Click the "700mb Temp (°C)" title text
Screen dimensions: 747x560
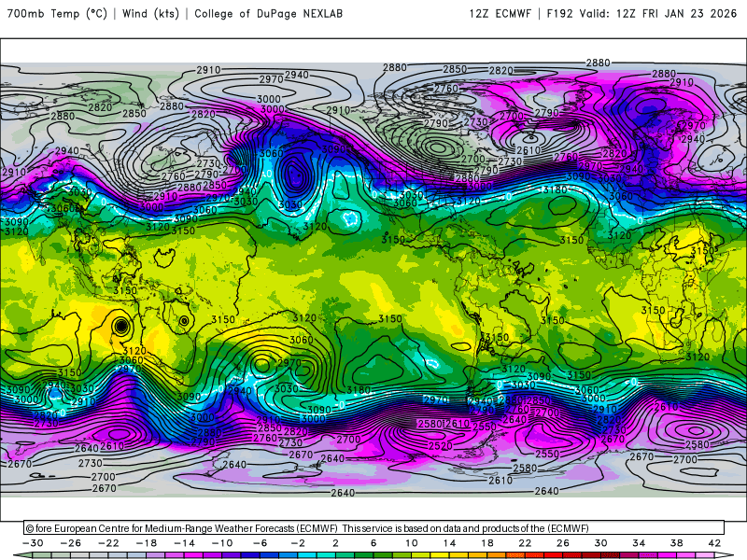click(57, 14)
